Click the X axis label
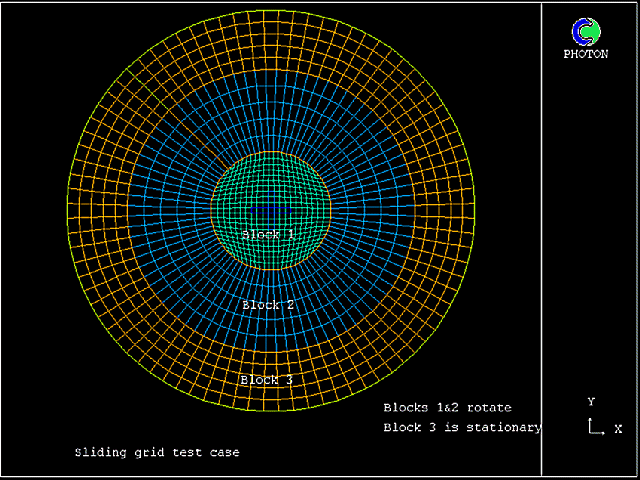640x480 pixels. pyautogui.click(x=618, y=429)
